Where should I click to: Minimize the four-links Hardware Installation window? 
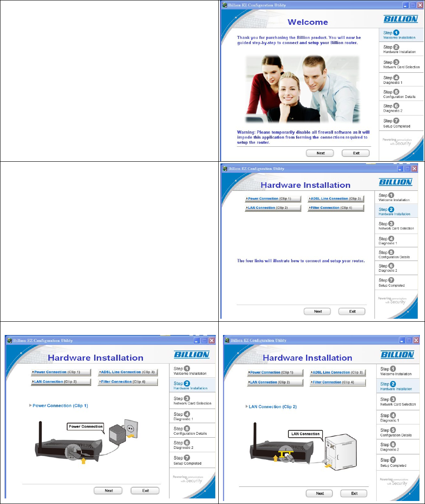pos(400,169)
